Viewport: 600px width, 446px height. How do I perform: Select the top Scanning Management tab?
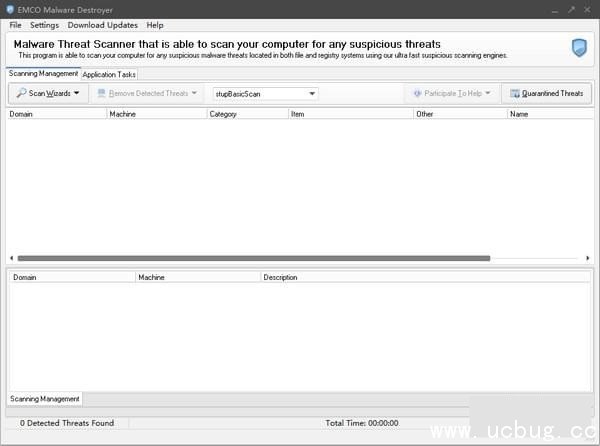click(x=43, y=73)
